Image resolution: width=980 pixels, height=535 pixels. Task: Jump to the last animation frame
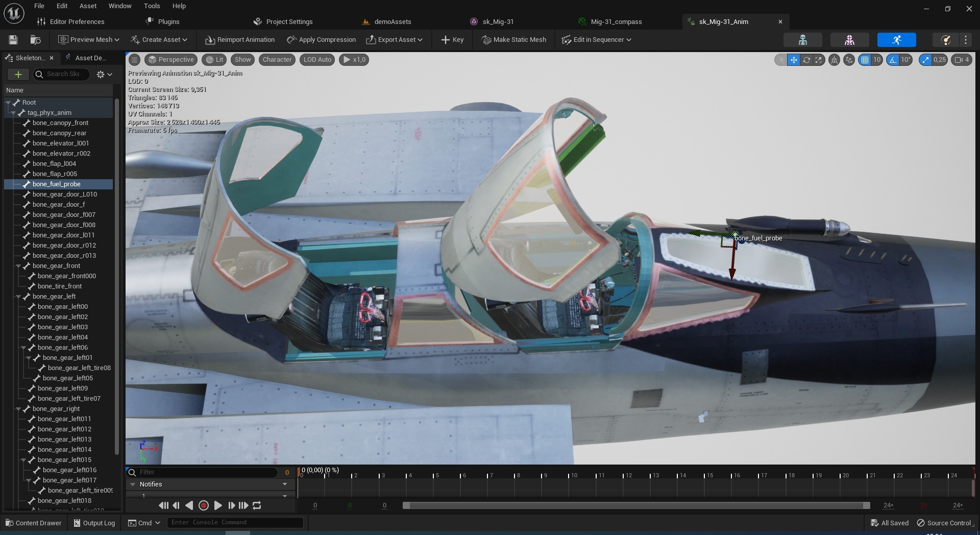point(243,505)
